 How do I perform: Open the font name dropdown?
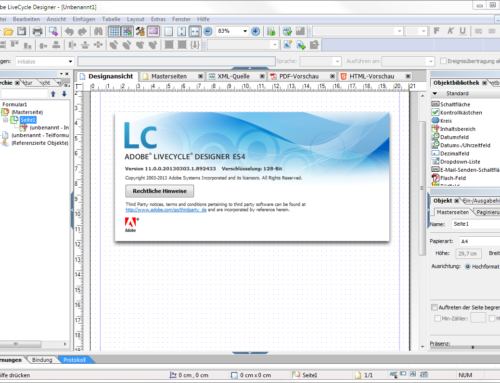pos(399,31)
